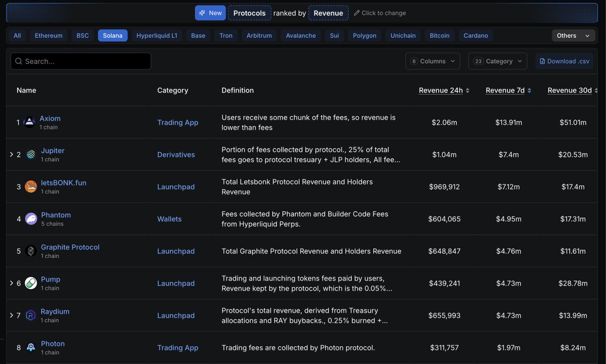Click the letsBONK.fun logo icon

[x=31, y=187]
